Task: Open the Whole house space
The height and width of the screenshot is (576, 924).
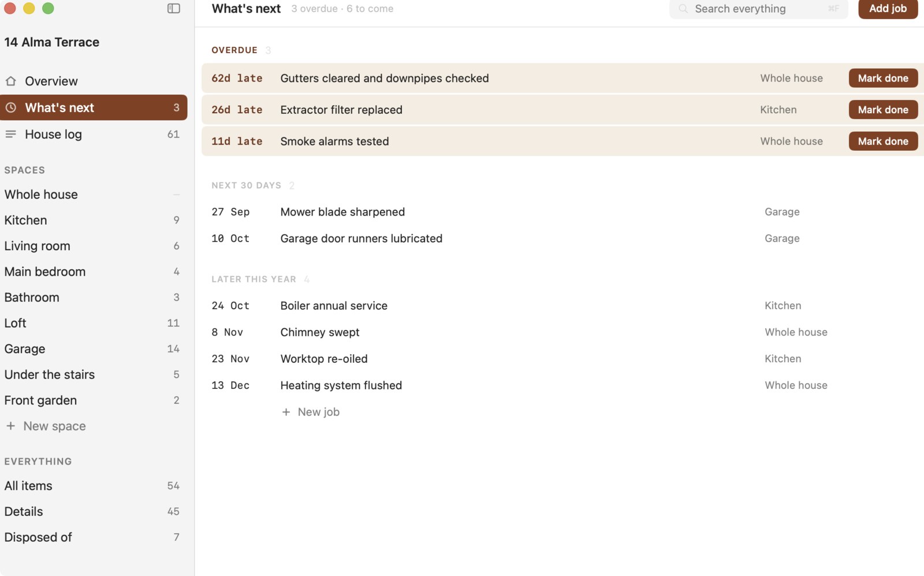Action: (x=94, y=194)
